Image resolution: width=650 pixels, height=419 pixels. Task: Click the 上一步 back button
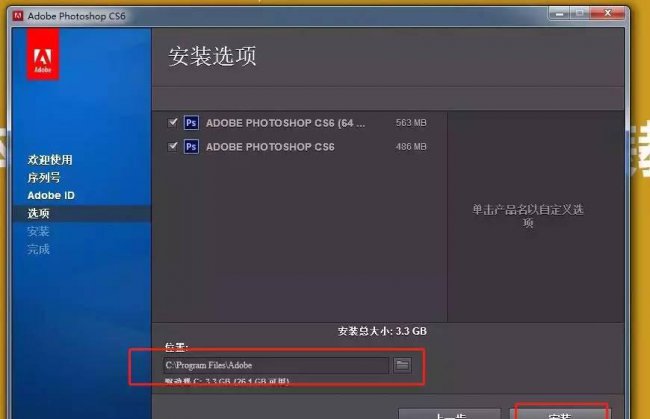pos(450,414)
